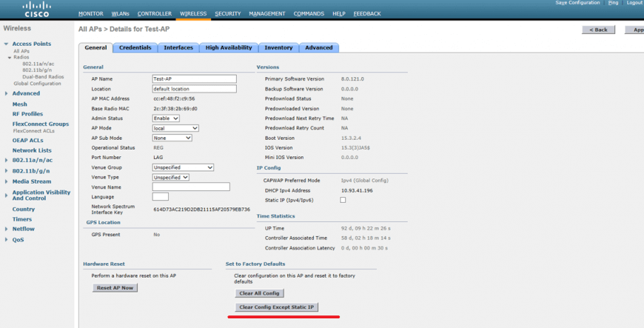Click Clear Config Except Static IP button
This screenshot has height=328, width=644.
(x=276, y=307)
